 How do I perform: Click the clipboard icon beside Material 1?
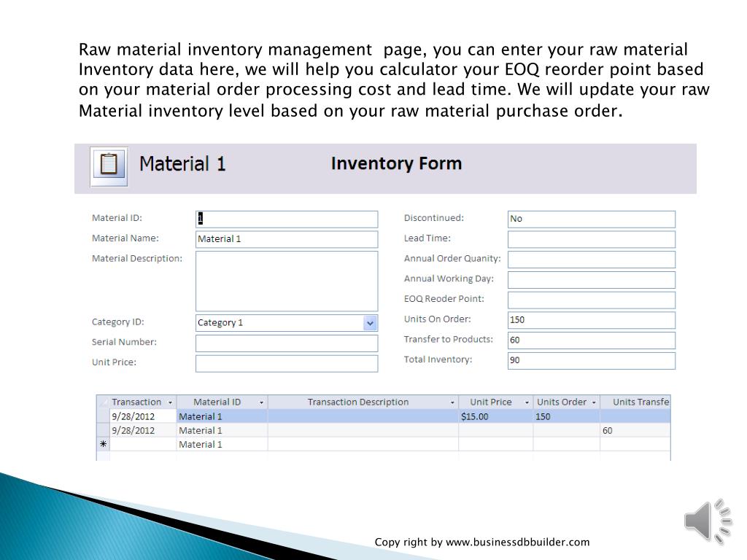pos(109,165)
